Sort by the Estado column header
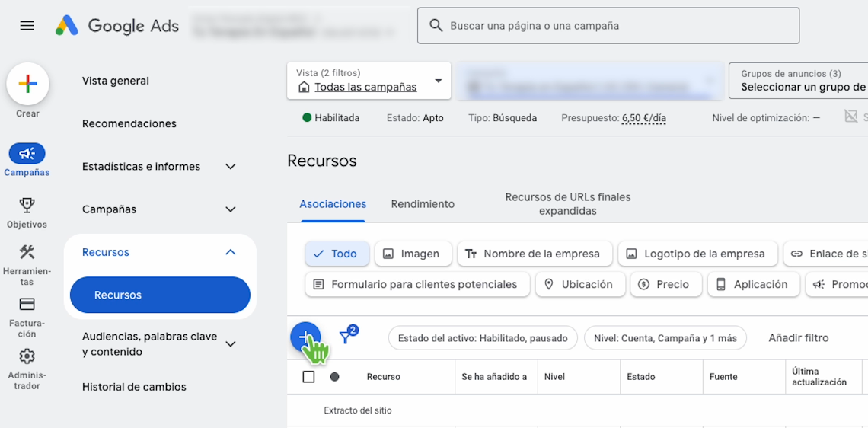 pyautogui.click(x=640, y=377)
